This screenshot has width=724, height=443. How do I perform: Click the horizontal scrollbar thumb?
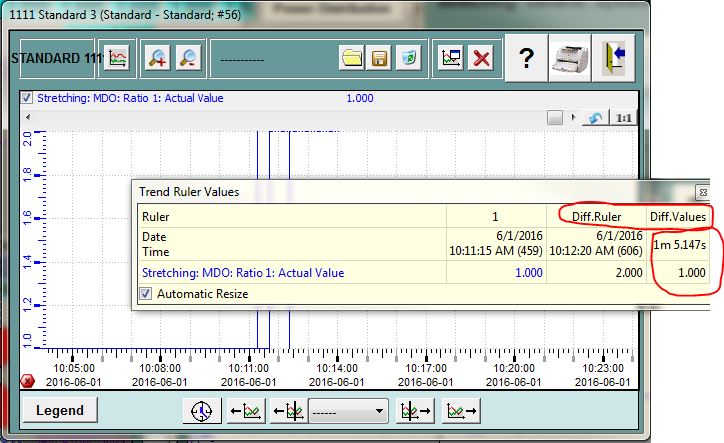click(x=555, y=118)
